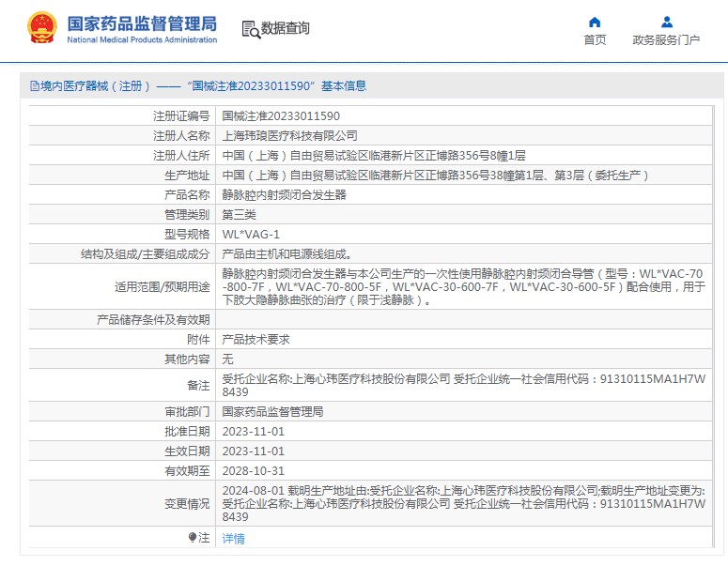The width and height of the screenshot is (728, 566).
Task: Click the 注册人住所 address value
Action: pyautogui.click(x=374, y=156)
